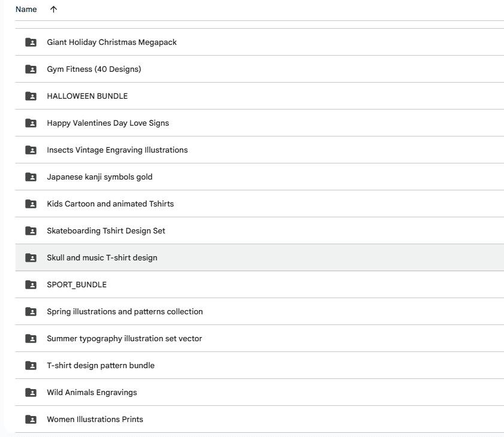Reverse sort direction with the arrow icon
504x437 pixels.
(x=53, y=10)
